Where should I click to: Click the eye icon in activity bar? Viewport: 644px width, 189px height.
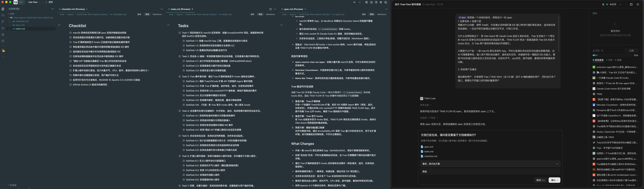3,28
